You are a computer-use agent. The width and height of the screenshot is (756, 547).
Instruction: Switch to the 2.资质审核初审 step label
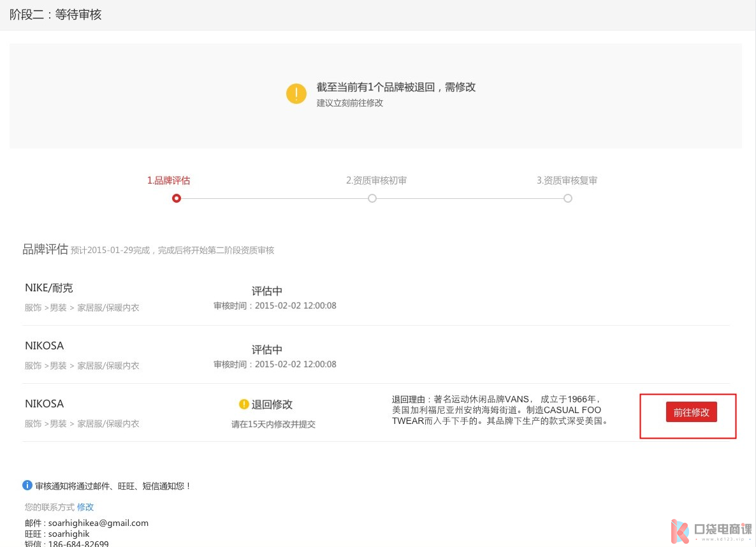[376, 180]
